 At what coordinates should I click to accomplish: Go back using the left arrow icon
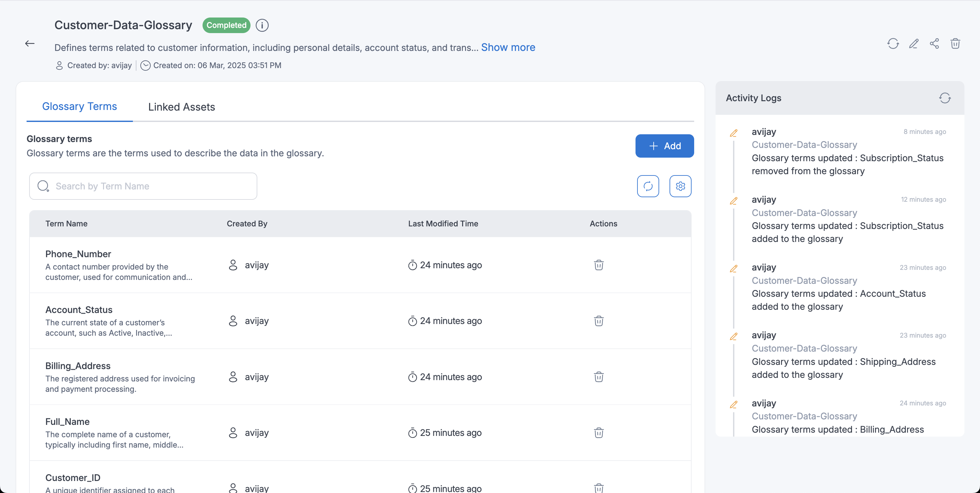(x=30, y=43)
